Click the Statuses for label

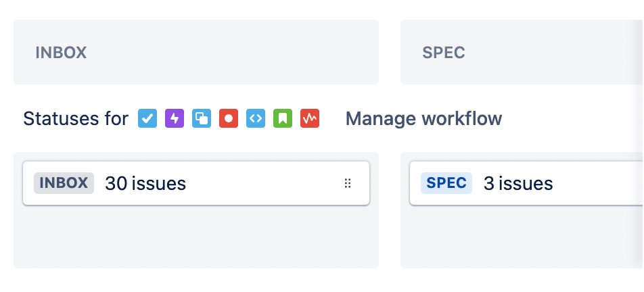coord(76,119)
